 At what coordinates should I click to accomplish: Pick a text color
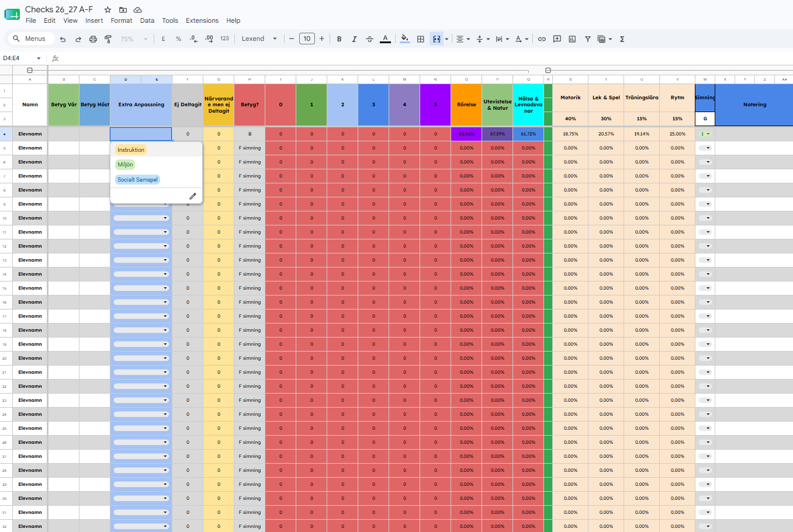coord(385,39)
